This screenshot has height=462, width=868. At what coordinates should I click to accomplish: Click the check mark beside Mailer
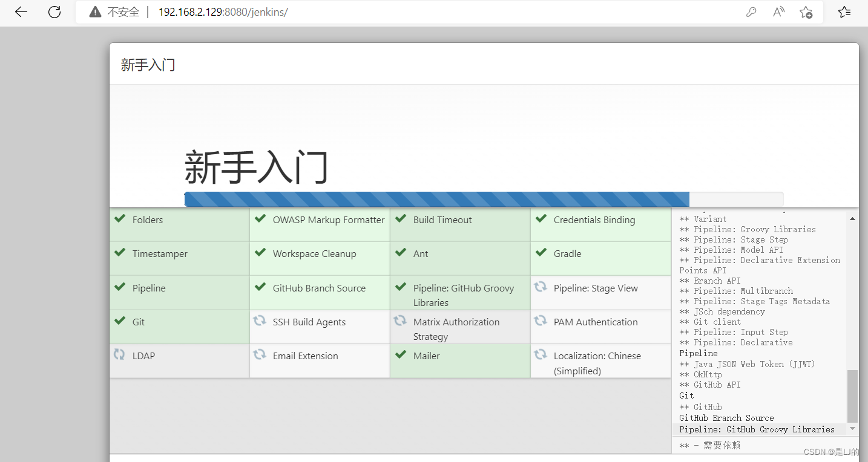pyautogui.click(x=401, y=354)
